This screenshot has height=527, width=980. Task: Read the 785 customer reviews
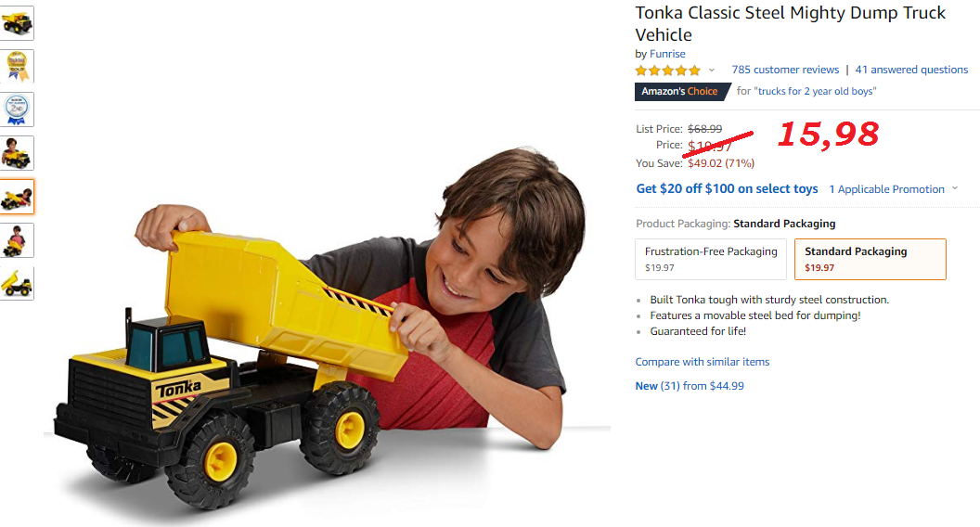click(785, 70)
